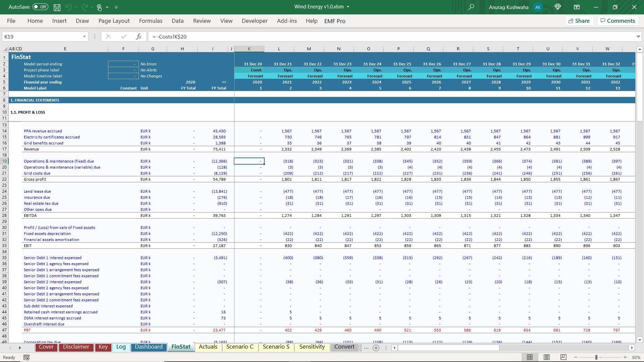Screen dimensions: 644x362
Task: Toggle the AutoSave switch
Action: (40, 7)
